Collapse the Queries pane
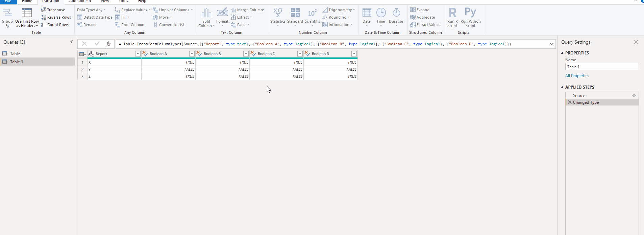Screen dimensions: 644x235 [x=71, y=42]
